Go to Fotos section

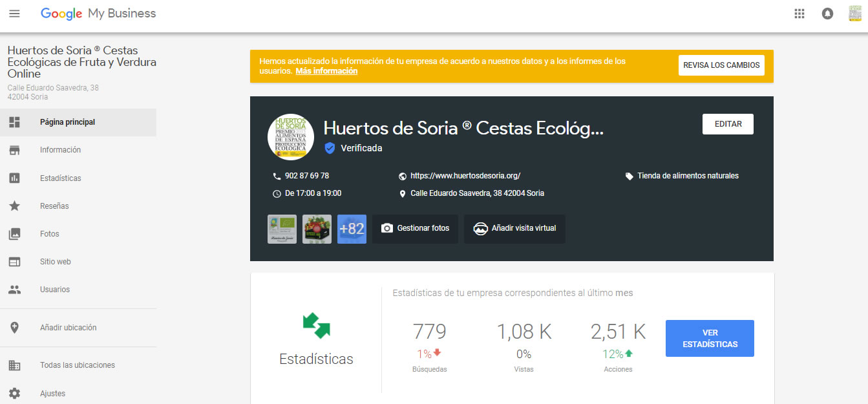coord(49,234)
